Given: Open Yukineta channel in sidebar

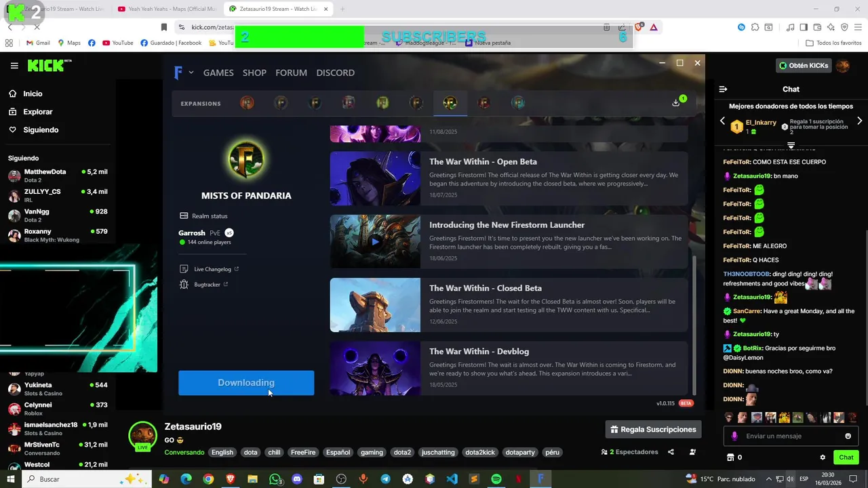Looking at the screenshot, I should (x=58, y=388).
